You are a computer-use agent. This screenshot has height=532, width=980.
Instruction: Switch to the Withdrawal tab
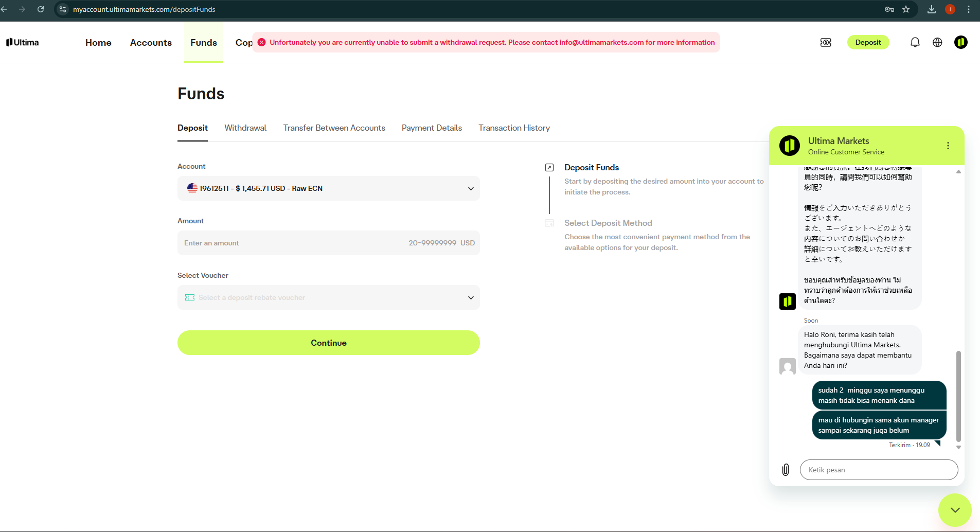245,128
